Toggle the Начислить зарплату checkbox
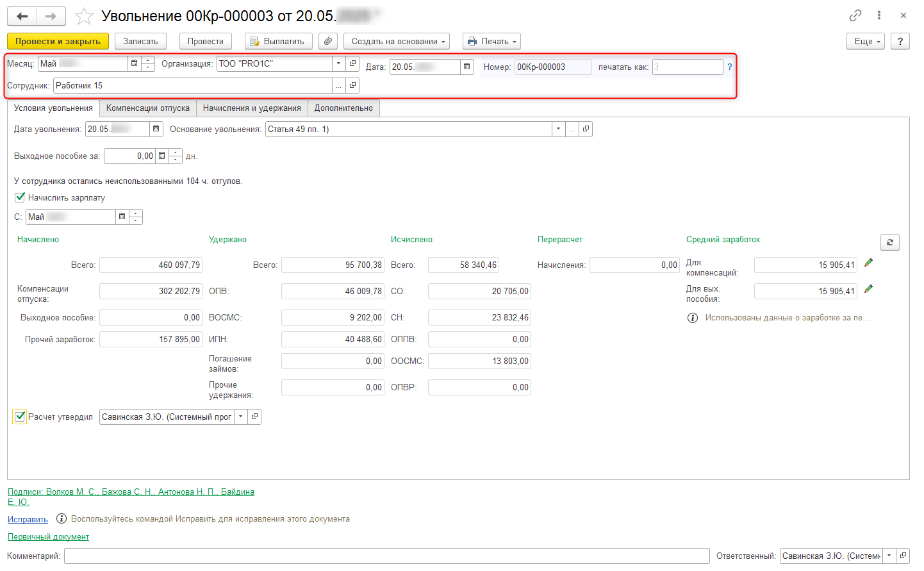Viewport: 924px width, 571px height. 20,197
